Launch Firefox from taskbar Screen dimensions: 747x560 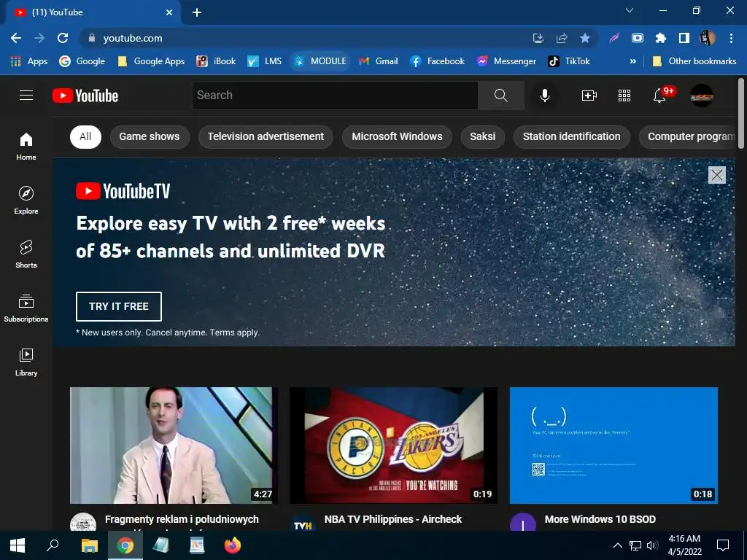[x=233, y=545]
